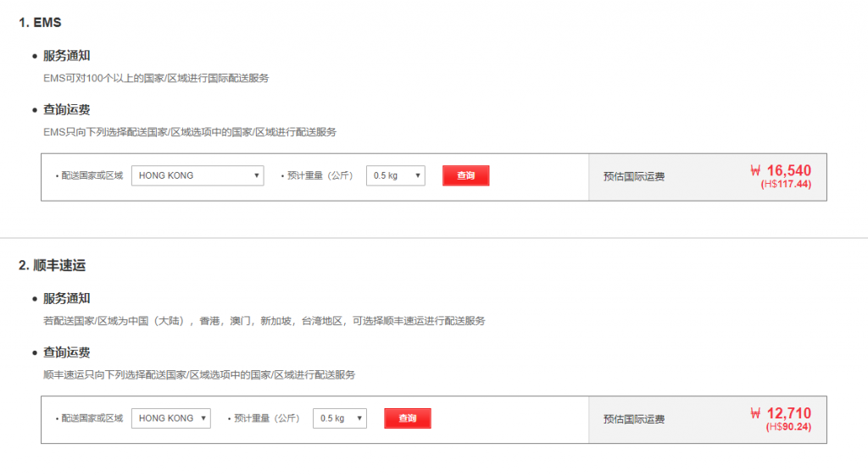The height and width of the screenshot is (476, 868).
Task: Select the 查询运费 heading under 顺丰速运
Action: pyautogui.click(x=66, y=352)
